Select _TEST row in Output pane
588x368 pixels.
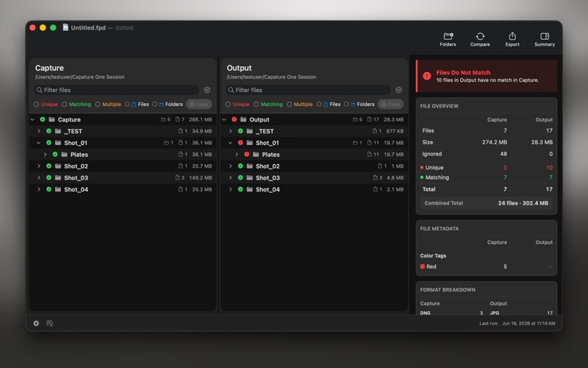pyautogui.click(x=315, y=131)
